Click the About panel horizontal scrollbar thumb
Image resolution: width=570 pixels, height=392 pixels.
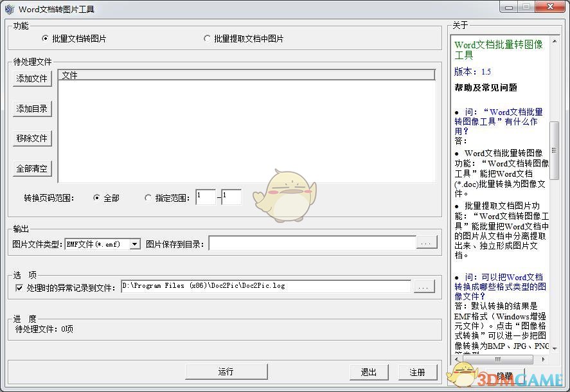click(x=498, y=359)
